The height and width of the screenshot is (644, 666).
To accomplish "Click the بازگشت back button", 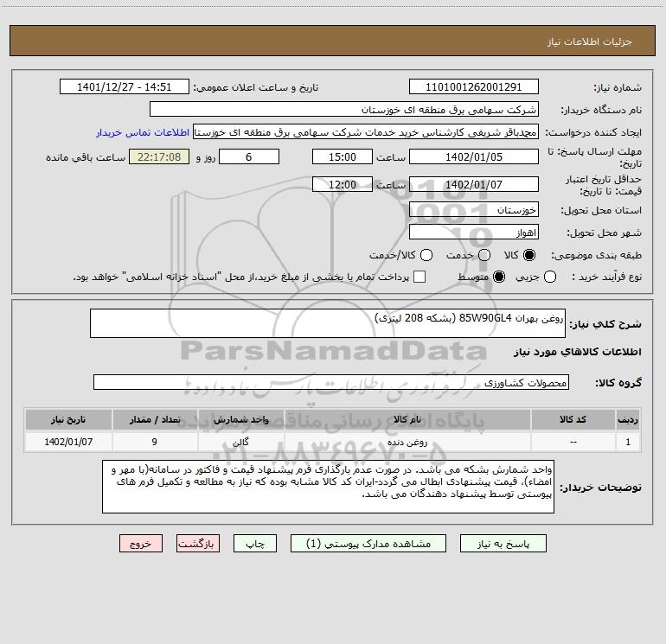I will coord(198,544).
